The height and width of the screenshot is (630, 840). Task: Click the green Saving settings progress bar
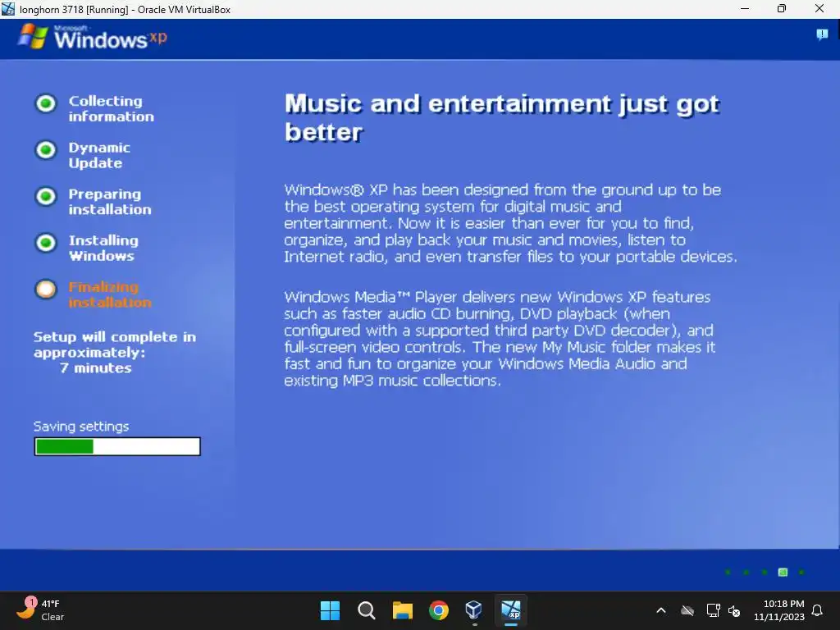[x=117, y=446]
